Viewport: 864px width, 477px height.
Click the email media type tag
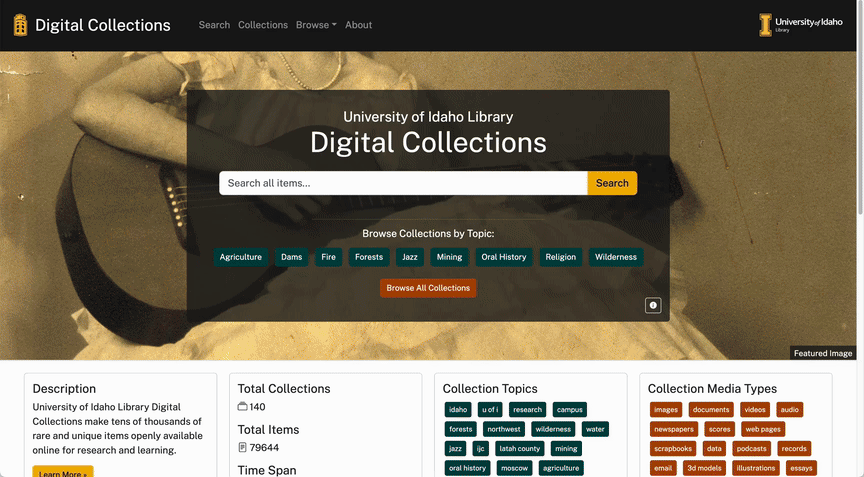[663, 468]
